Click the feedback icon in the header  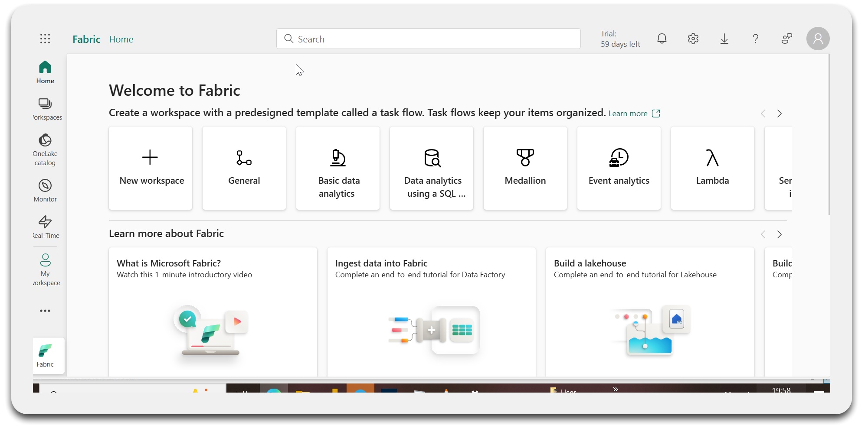(787, 39)
